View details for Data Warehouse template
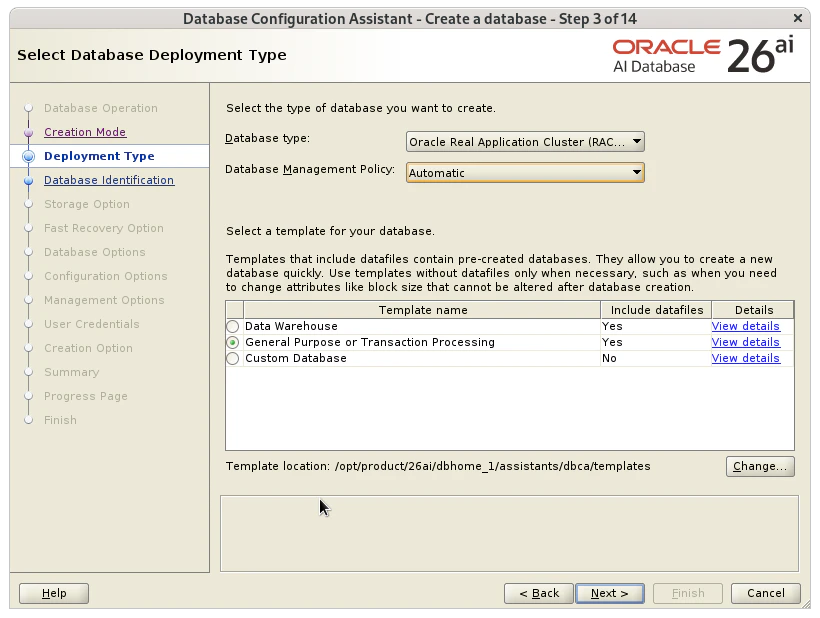The image size is (820, 618). pyautogui.click(x=745, y=326)
